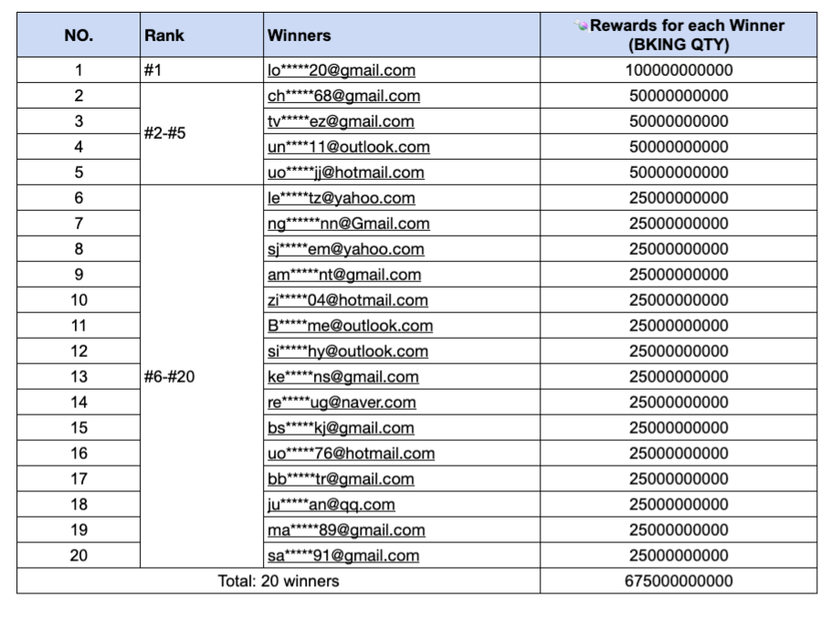The height and width of the screenshot is (619, 840).
Task: Select the Winners column header
Action: click(x=299, y=36)
